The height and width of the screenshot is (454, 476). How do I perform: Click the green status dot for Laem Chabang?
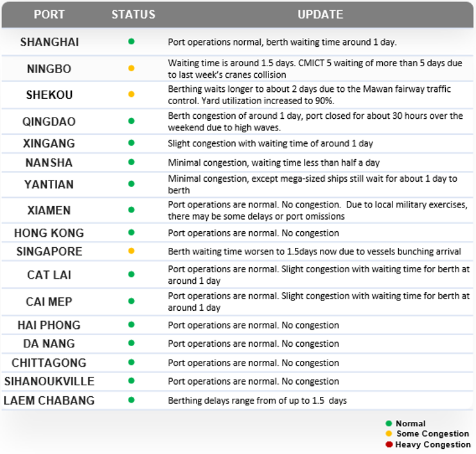(131, 400)
